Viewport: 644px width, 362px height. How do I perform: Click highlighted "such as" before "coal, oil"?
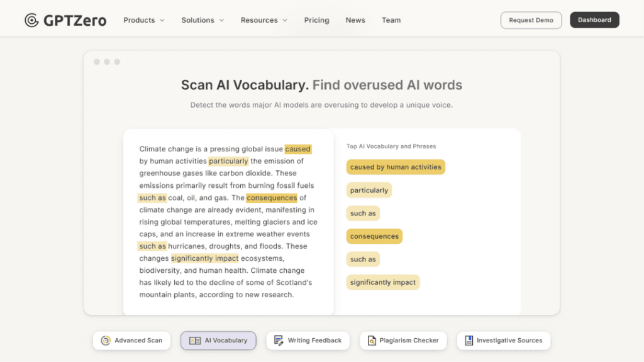(x=152, y=198)
